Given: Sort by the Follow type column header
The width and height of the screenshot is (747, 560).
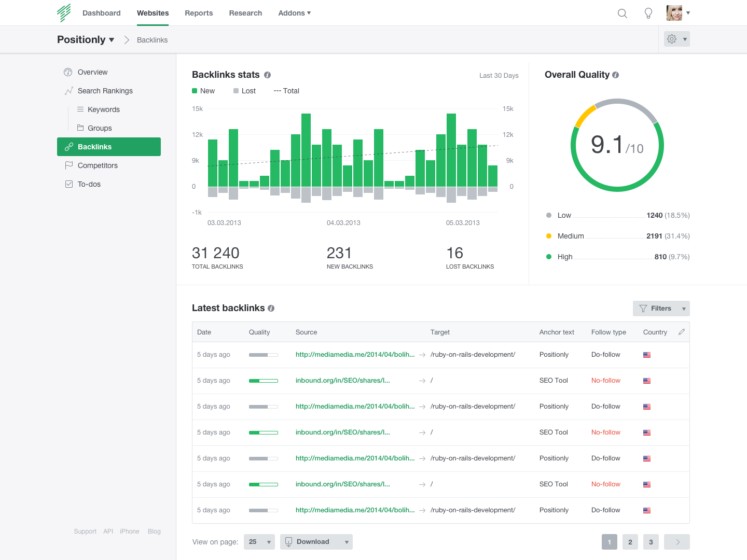Looking at the screenshot, I should [608, 332].
